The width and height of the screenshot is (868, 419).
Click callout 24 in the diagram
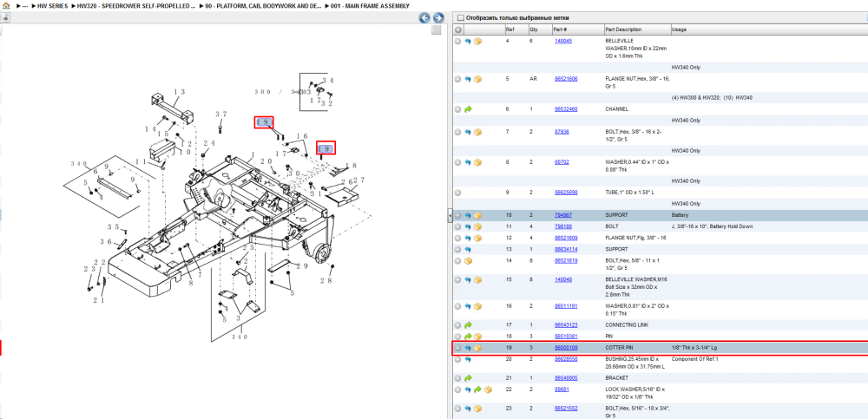click(x=208, y=143)
